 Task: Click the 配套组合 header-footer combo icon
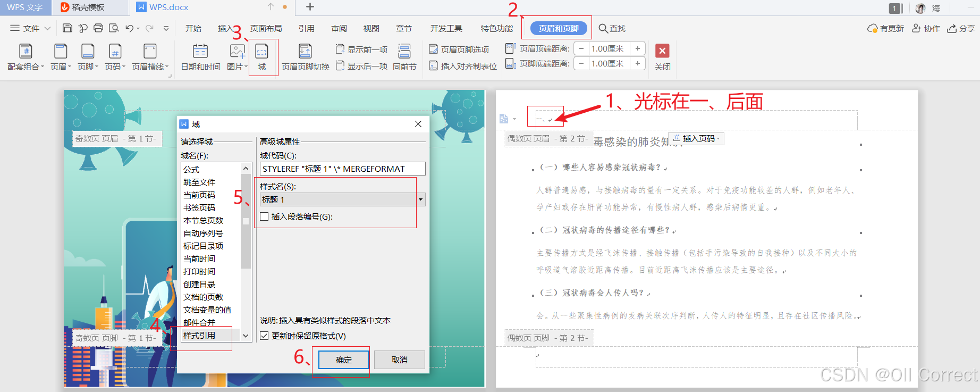[x=26, y=51]
